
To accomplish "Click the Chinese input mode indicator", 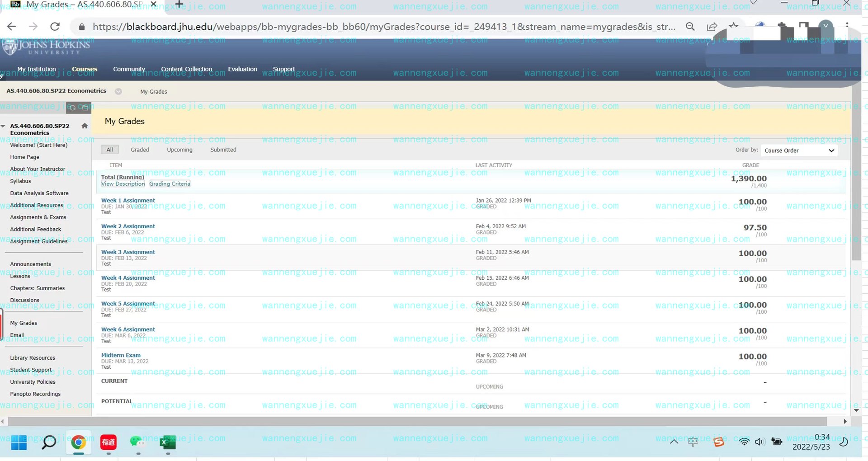I will tap(693, 442).
